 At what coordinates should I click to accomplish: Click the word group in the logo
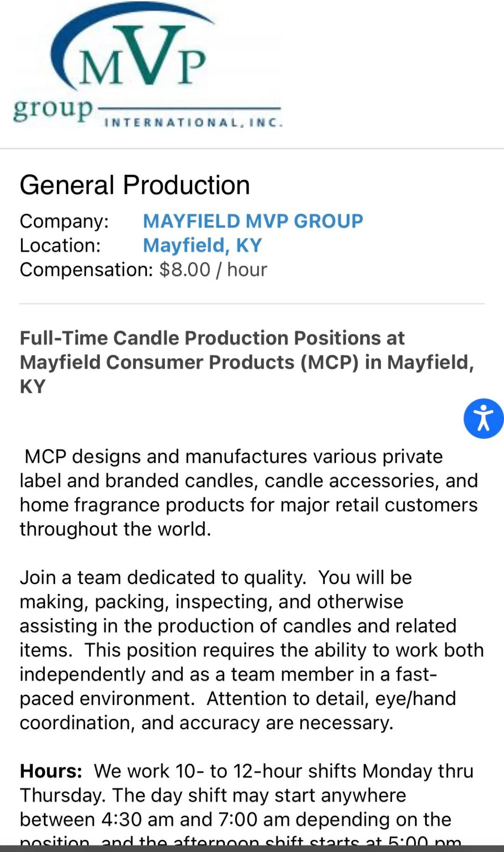(x=53, y=110)
